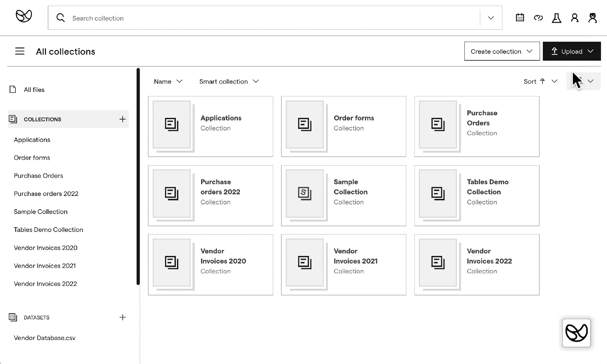Viewport: 607px width, 364px height.
Task: Open the Smart collection filter dropdown
Action: [x=229, y=81]
